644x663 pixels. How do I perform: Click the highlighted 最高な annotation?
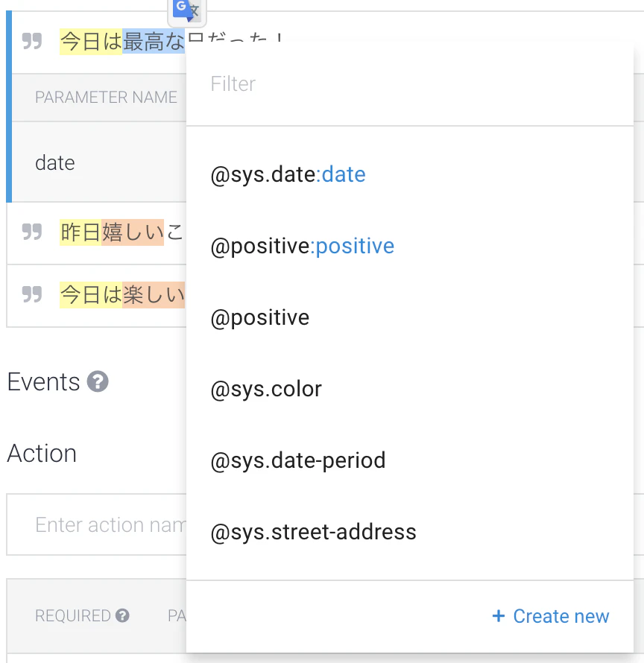click(x=154, y=41)
